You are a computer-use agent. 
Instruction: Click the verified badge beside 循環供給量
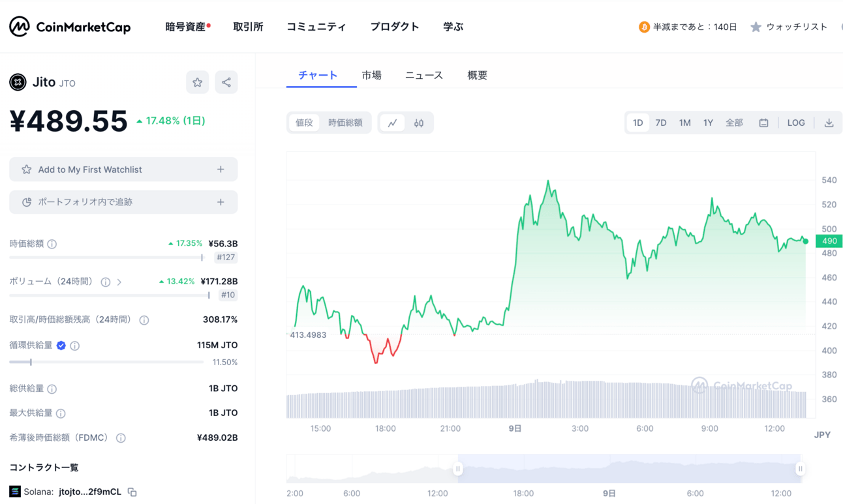[x=61, y=346]
